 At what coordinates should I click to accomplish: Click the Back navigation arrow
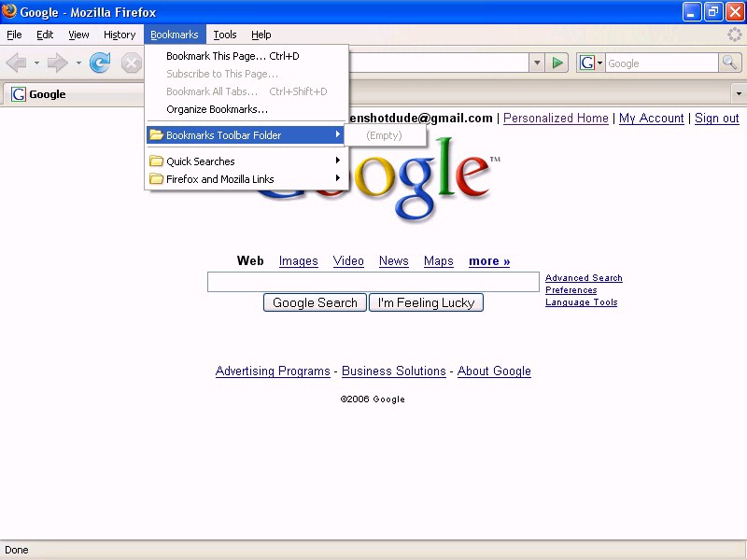17,63
